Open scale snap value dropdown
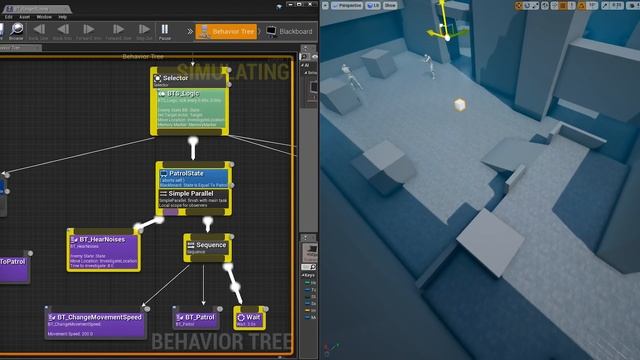The height and width of the screenshot is (360, 640). [616, 5]
